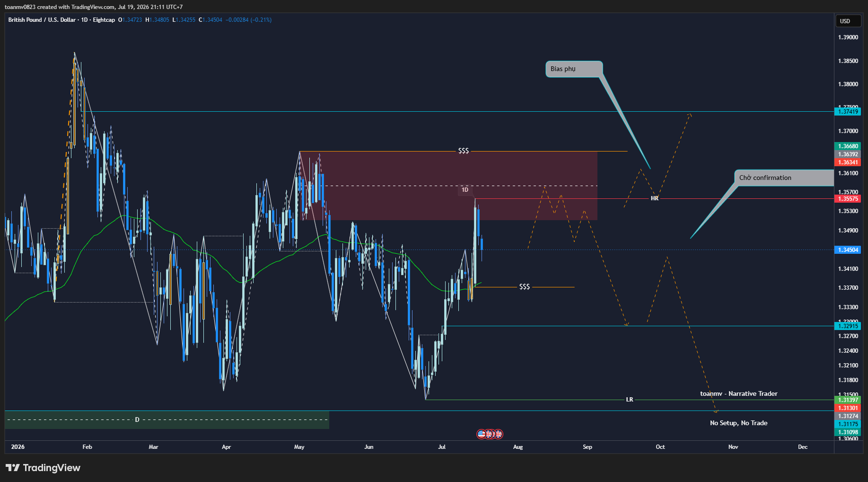The height and width of the screenshot is (482, 868).
Task: Click the 1.38000 price axis tick
Action: 848,84
